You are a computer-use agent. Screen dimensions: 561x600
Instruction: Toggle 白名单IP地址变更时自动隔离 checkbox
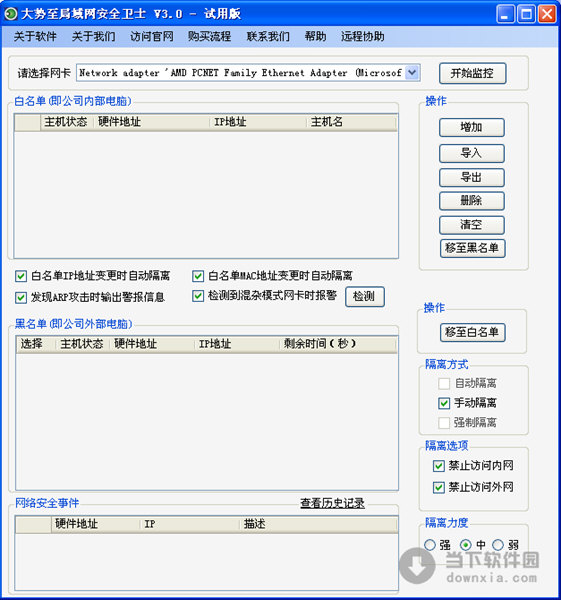pos(21,276)
